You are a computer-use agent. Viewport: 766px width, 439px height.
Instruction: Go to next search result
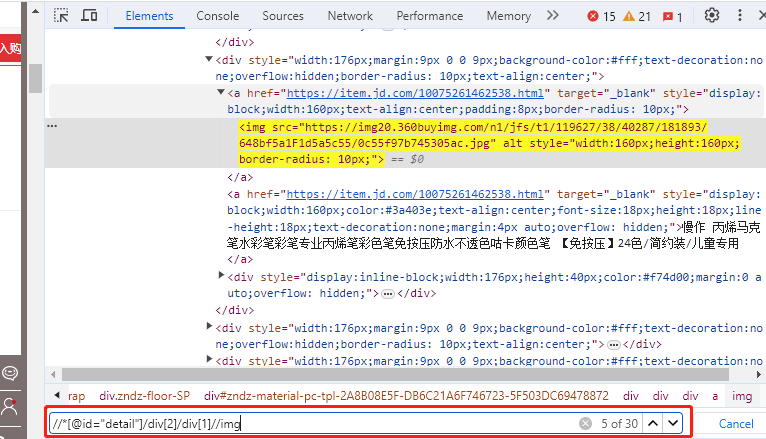tap(673, 423)
